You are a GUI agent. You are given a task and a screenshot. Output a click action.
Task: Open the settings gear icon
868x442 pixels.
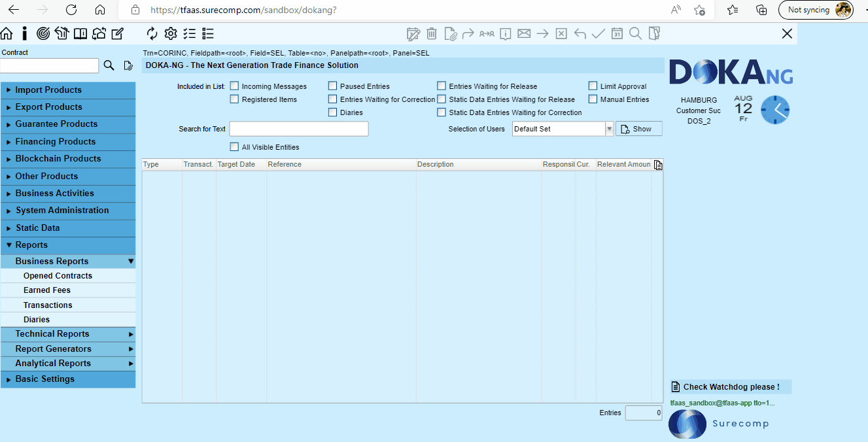pos(171,33)
